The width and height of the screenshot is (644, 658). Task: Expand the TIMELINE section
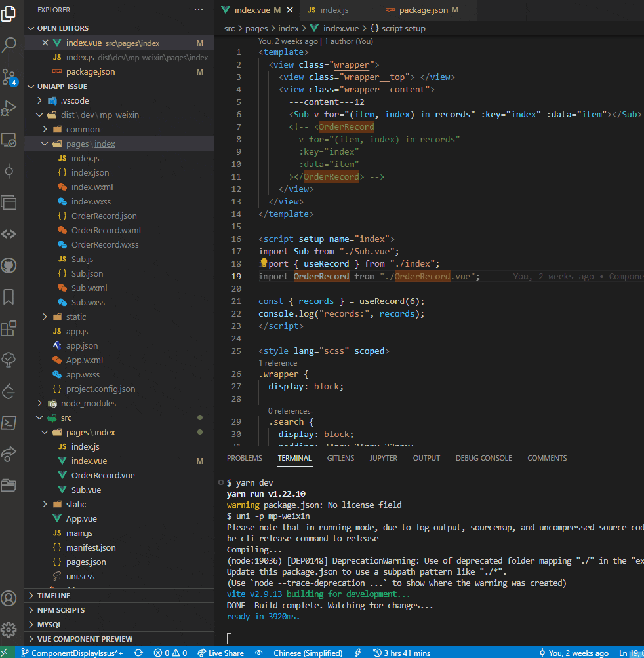54,596
